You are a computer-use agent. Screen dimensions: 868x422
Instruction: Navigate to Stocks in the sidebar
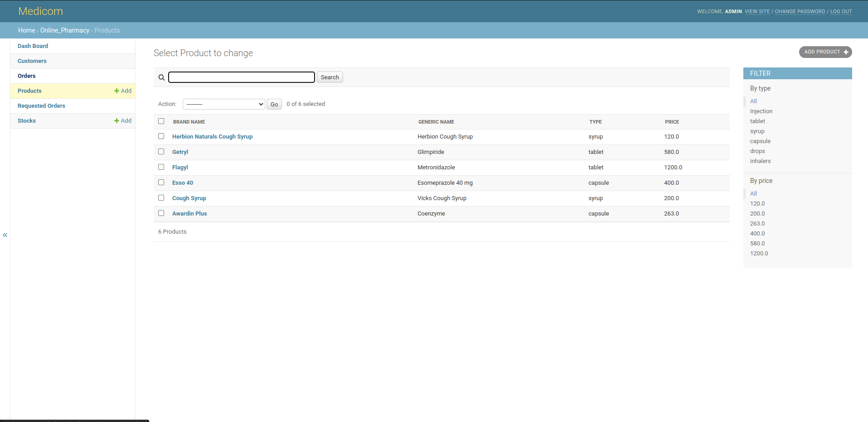[x=26, y=121]
